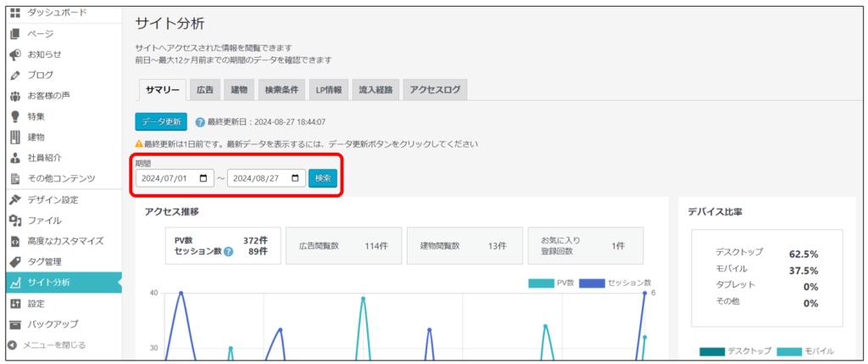Switch to the 広告 tab
The width and height of the screenshot is (868, 364).
(x=205, y=90)
